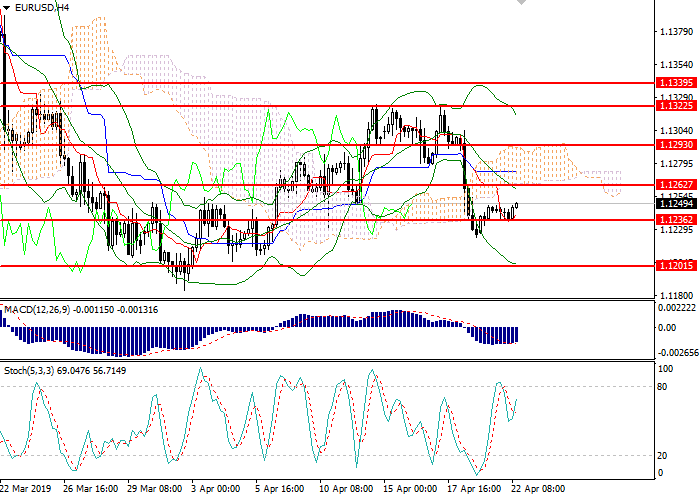
Task: Click the 10 Apr 08:00 time label
Action: point(346,489)
